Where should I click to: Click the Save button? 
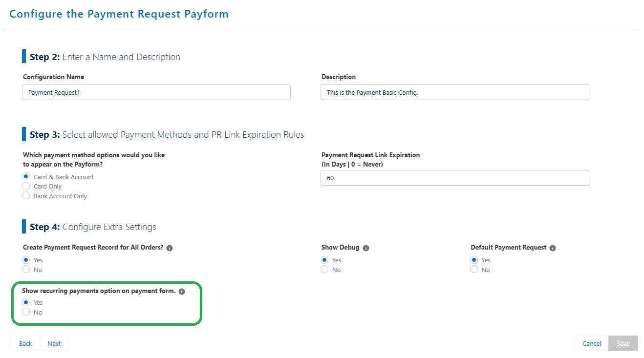coord(623,343)
